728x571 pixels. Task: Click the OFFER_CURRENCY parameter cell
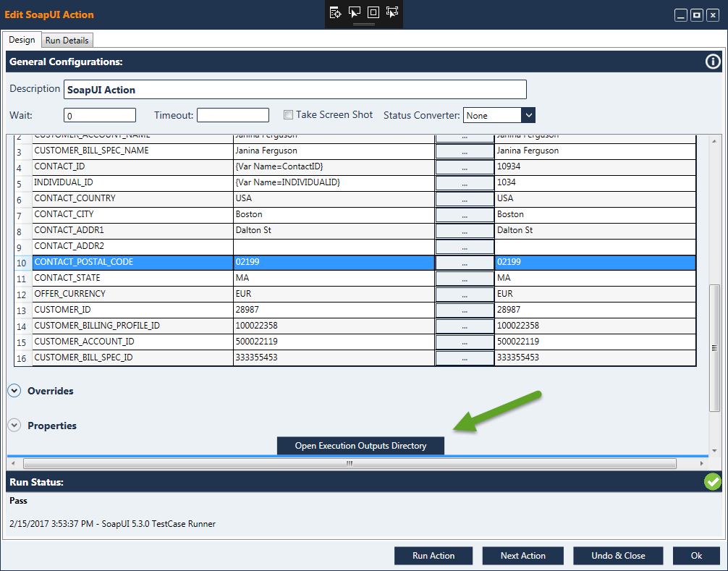(x=132, y=294)
